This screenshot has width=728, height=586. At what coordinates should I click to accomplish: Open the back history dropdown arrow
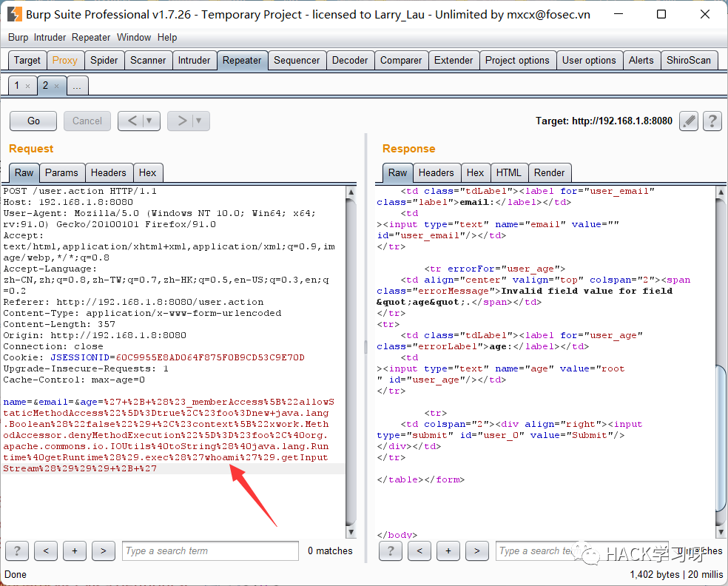pos(150,121)
